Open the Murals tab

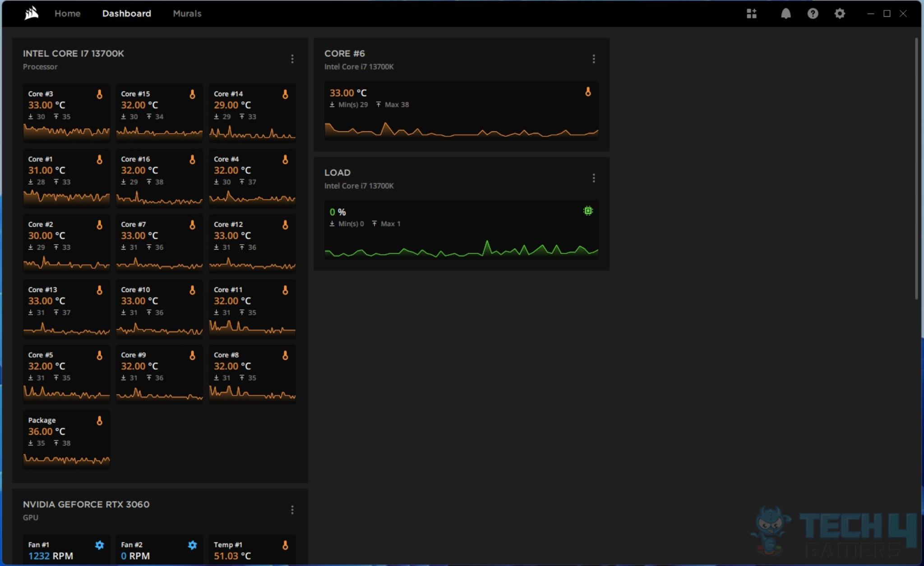187,14
